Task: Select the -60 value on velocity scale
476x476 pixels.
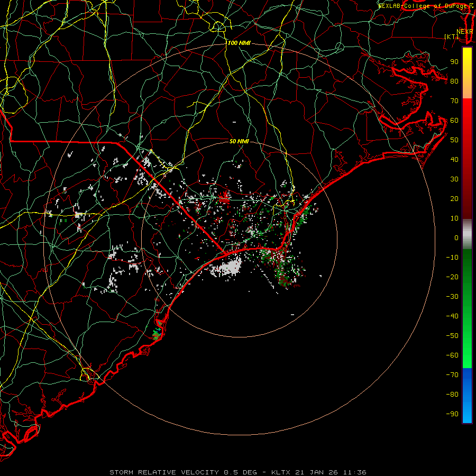Action: tap(452, 355)
